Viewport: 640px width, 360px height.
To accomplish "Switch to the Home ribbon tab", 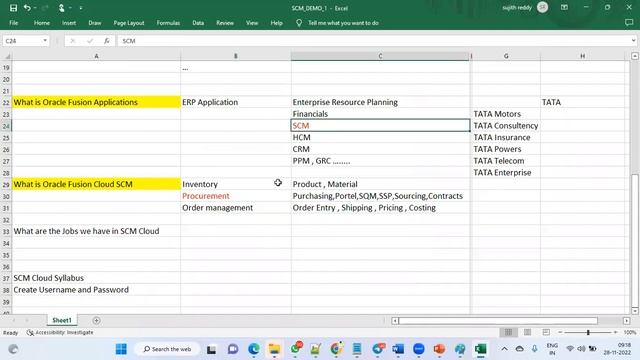I will click(x=42, y=23).
